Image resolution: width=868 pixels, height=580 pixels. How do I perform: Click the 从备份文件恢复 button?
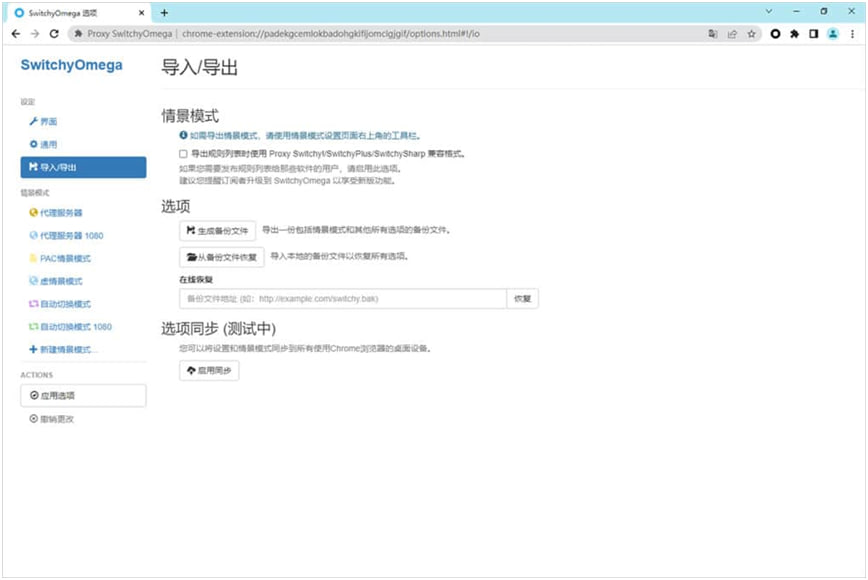221,257
